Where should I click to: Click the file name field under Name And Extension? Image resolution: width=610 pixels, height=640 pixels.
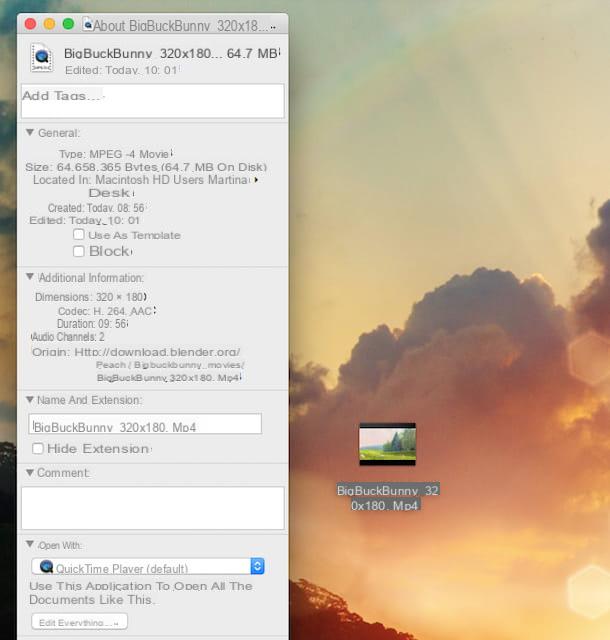coord(145,424)
